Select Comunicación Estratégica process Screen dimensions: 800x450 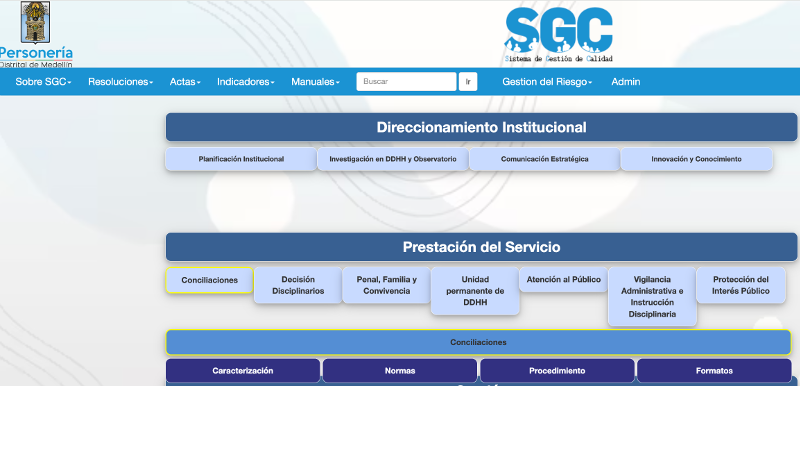click(x=545, y=159)
